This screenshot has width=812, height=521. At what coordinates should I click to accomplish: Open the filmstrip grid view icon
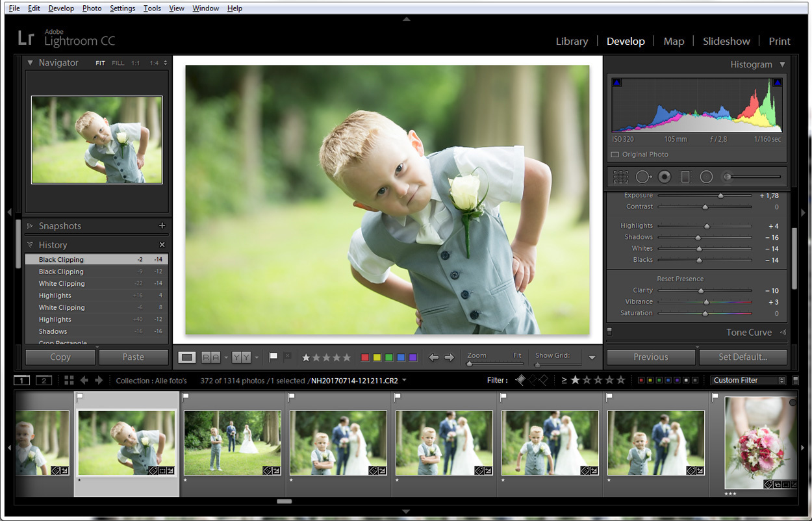click(x=69, y=380)
